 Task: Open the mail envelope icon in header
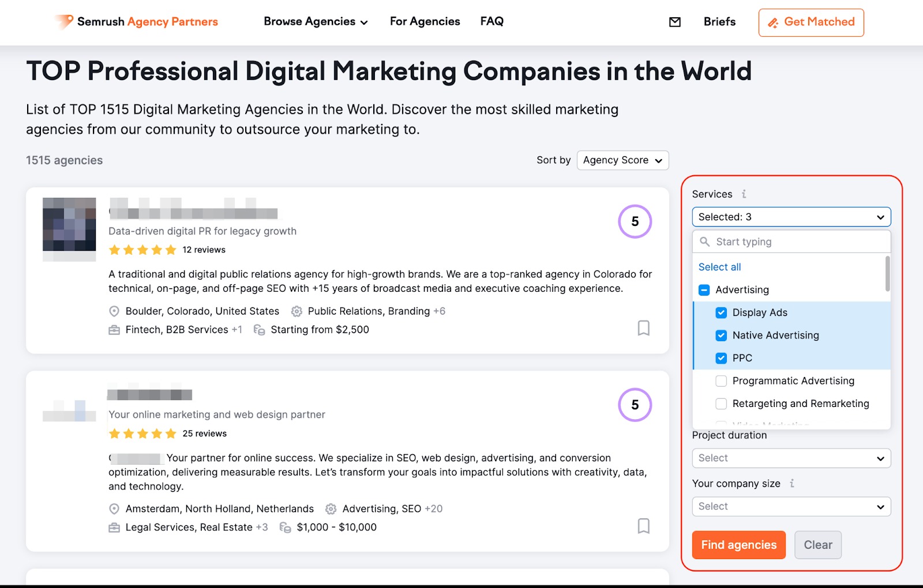674,22
